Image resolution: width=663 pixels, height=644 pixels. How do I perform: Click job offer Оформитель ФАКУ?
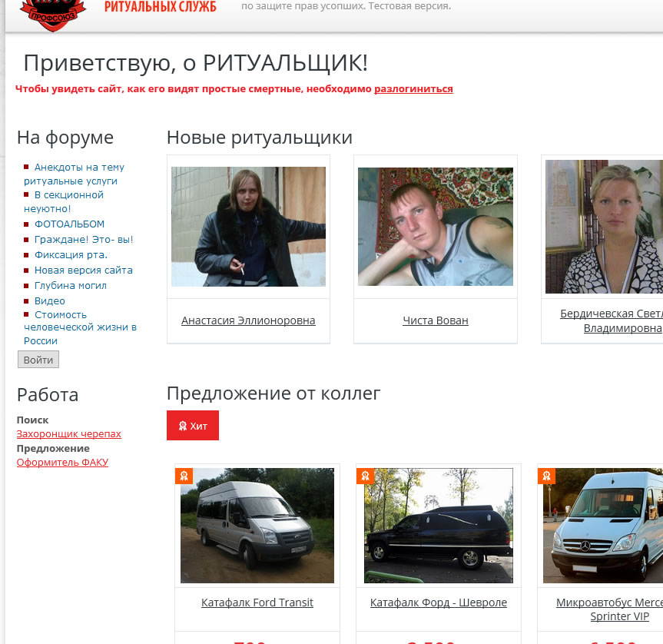click(x=62, y=463)
